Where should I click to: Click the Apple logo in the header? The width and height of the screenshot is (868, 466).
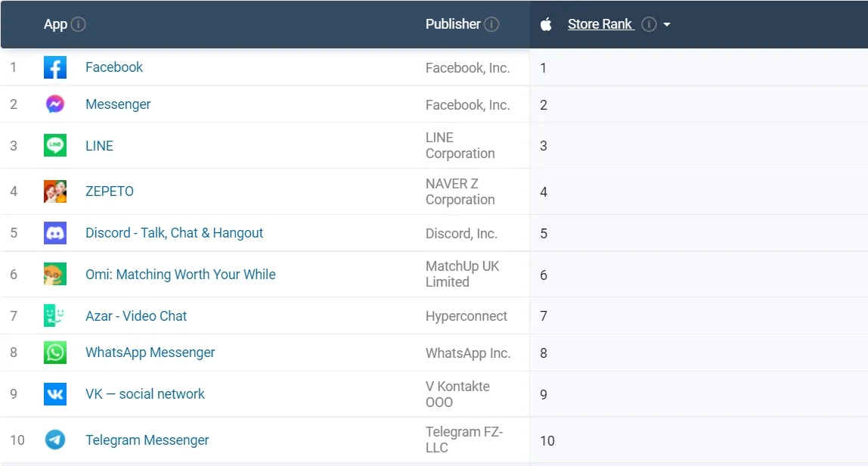point(546,23)
